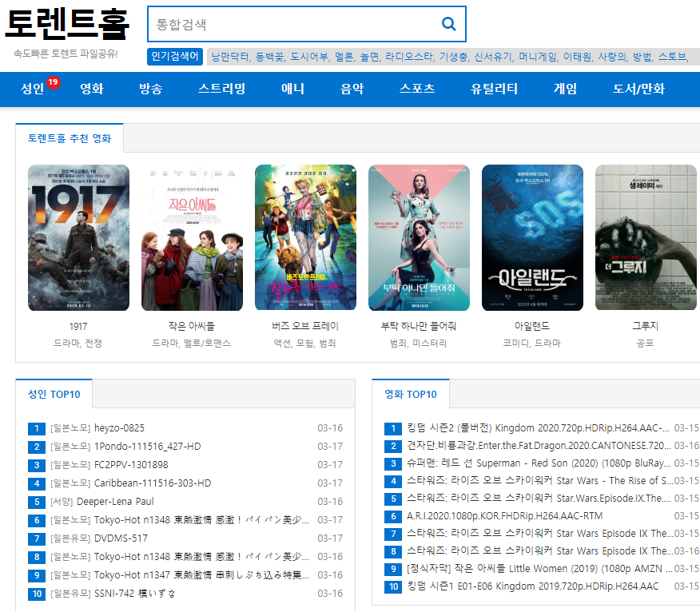Image resolution: width=700 pixels, height=612 pixels.
Task: Select the 영화 TOP10 tab
Action: (x=411, y=394)
